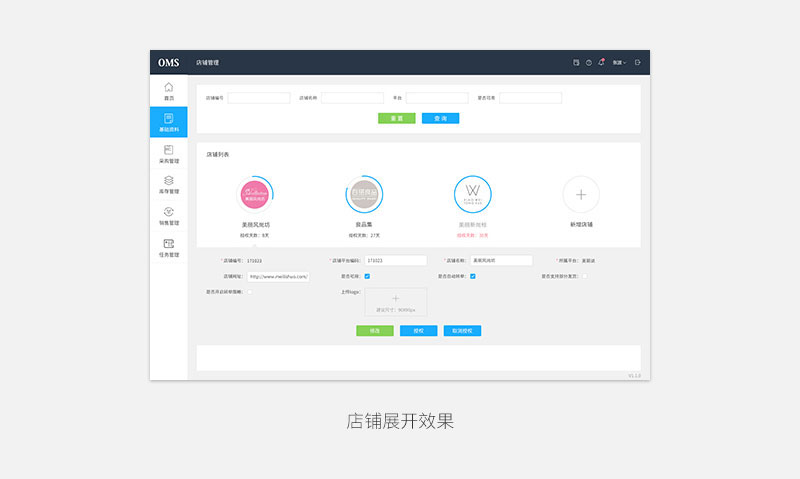
Task: Edit the 店铺平台编码 field
Action: 395,260
